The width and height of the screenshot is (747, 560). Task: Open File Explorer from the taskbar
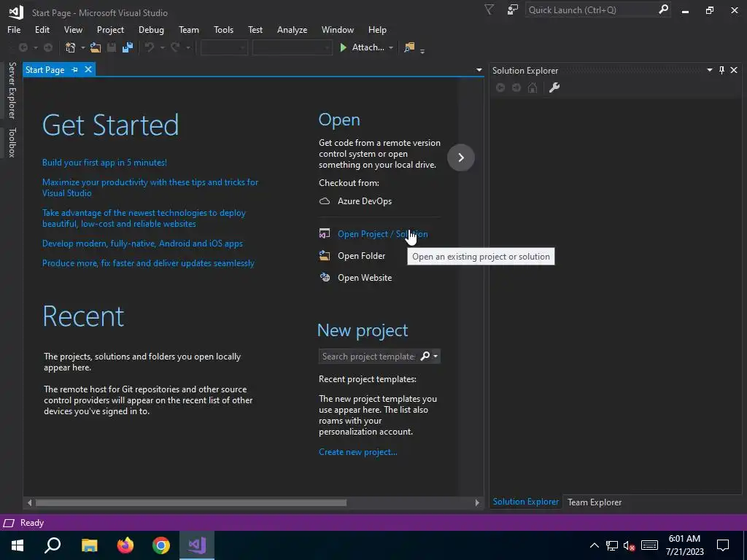(90, 545)
